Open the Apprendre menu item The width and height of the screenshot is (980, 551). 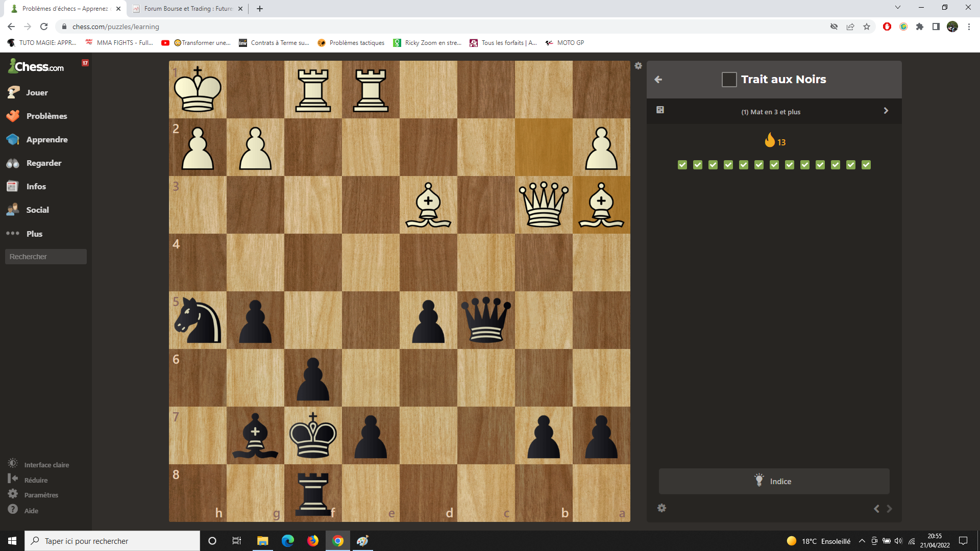pos(46,140)
